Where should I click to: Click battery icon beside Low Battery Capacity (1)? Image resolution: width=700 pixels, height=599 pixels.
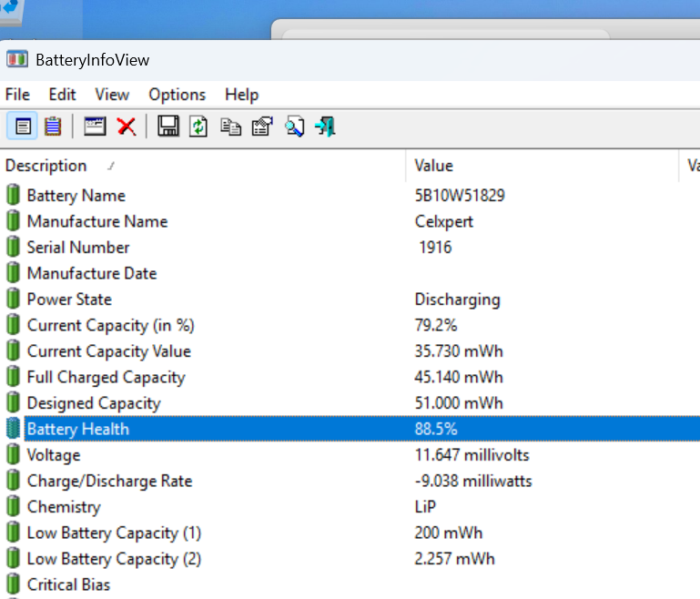pos(14,532)
